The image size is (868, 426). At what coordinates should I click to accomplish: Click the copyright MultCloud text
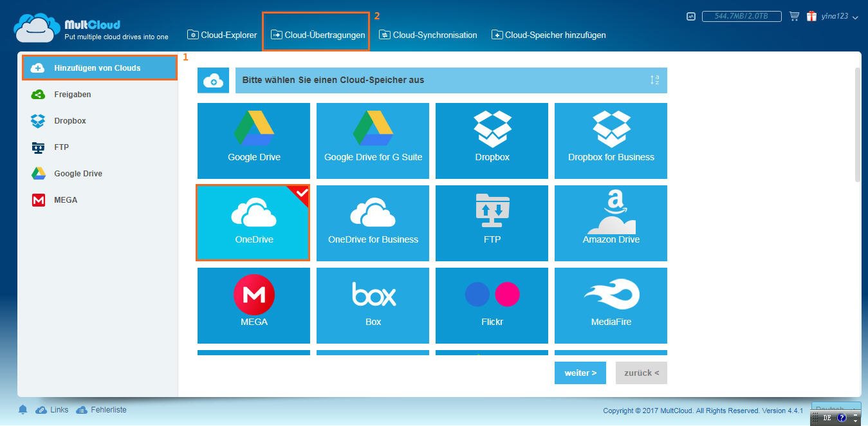pyautogui.click(x=703, y=411)
